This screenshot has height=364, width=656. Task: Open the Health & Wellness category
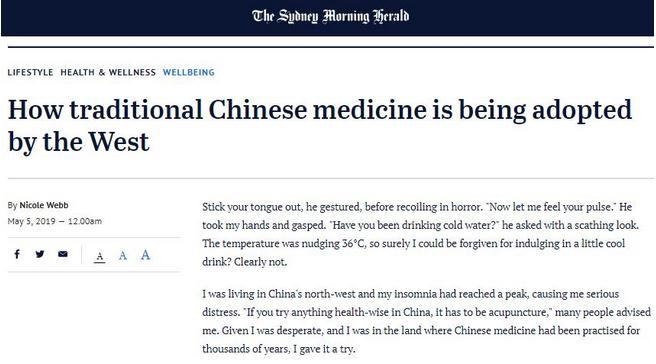tap(108, 72)
